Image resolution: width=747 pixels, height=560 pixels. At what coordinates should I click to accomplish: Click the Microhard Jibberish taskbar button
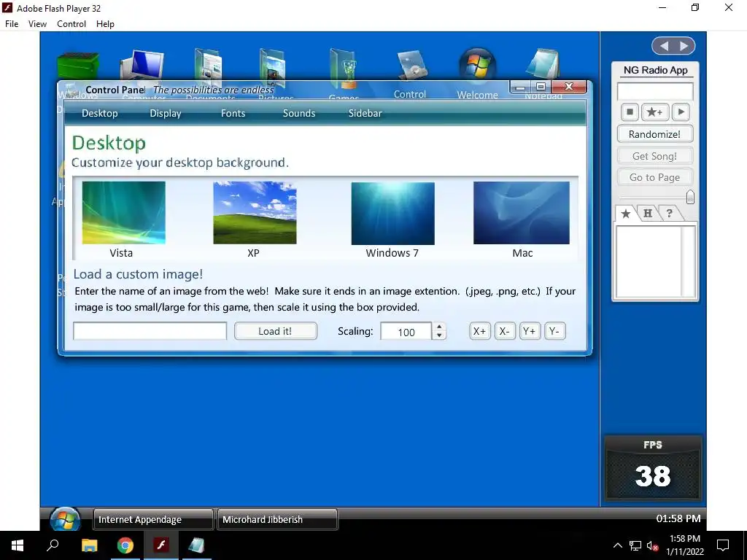pos(277,519)
